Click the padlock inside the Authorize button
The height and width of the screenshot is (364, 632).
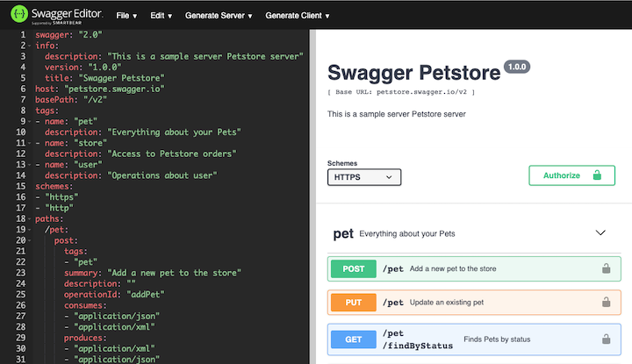pyautogui.click(x=597, y=175)
